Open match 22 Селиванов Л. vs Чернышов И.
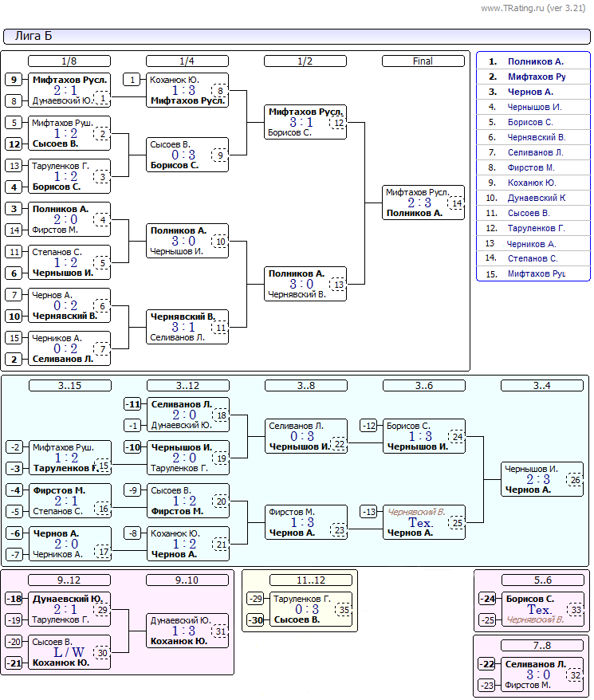 306,436
